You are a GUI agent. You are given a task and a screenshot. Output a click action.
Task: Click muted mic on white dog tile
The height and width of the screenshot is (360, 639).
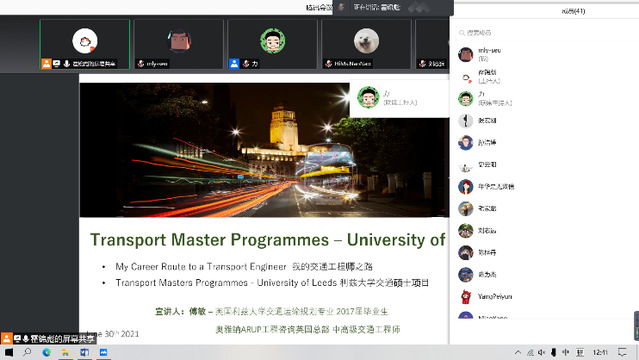[x=328, y=64]
